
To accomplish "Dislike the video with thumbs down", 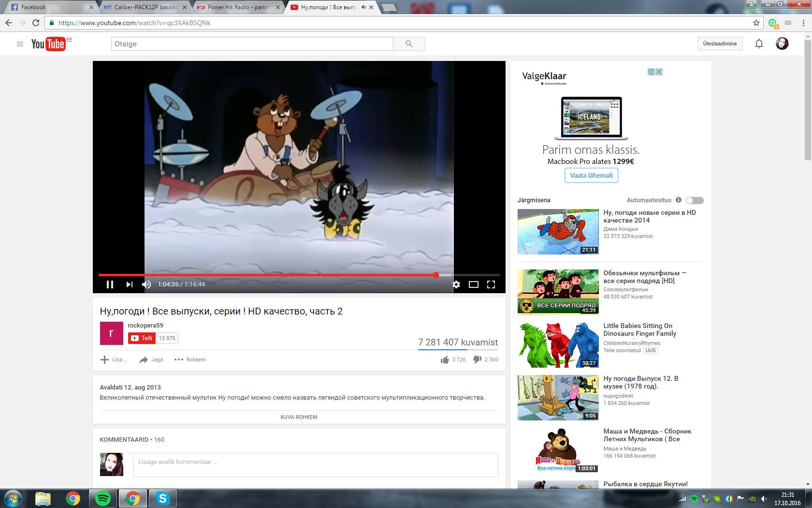I will [x=477, y=359].
